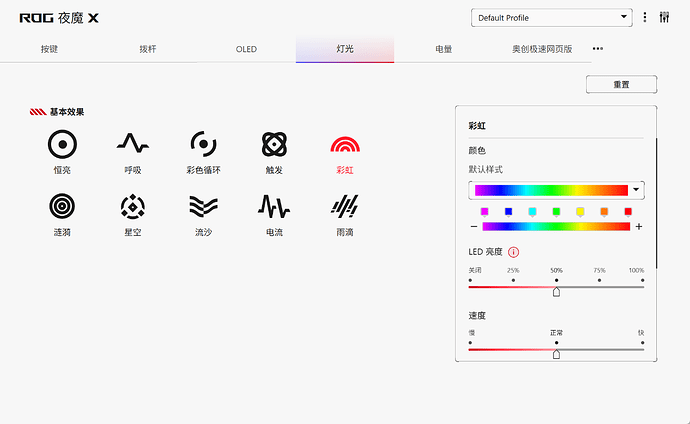The height and width of the screenshot is (424, 690).
Task: Choose the 涟漪 ripple effect icon
Action: tap(63, 206)
